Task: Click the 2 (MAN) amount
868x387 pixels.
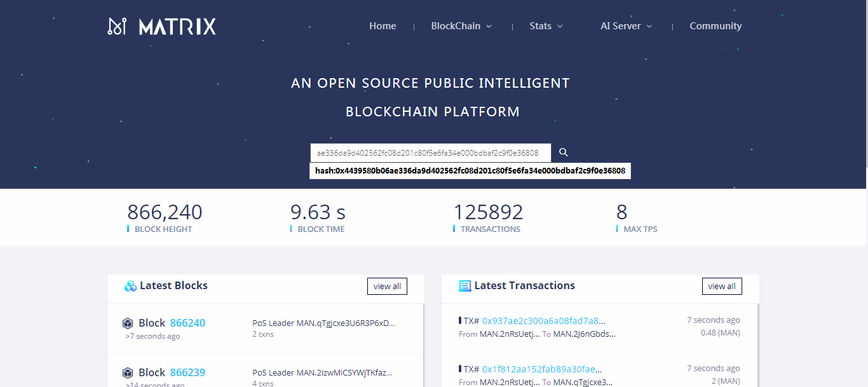Action: tap(726, 381)
